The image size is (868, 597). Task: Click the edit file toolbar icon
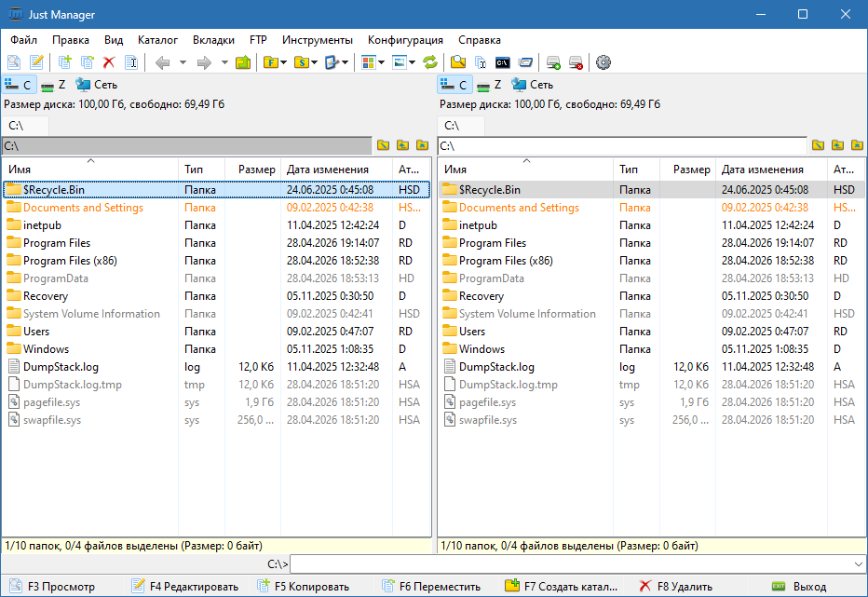click(x=37, y=62)
